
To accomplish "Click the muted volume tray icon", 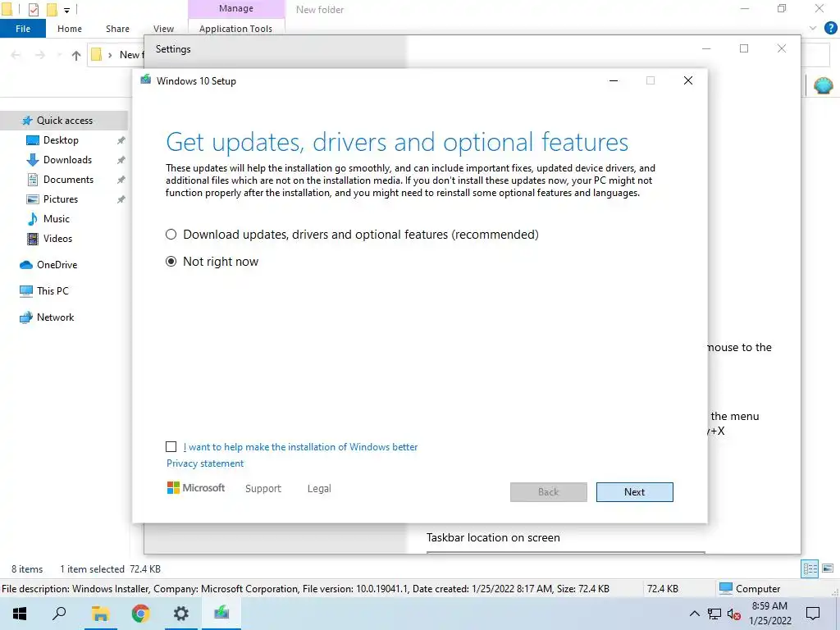I will point(734,614).
